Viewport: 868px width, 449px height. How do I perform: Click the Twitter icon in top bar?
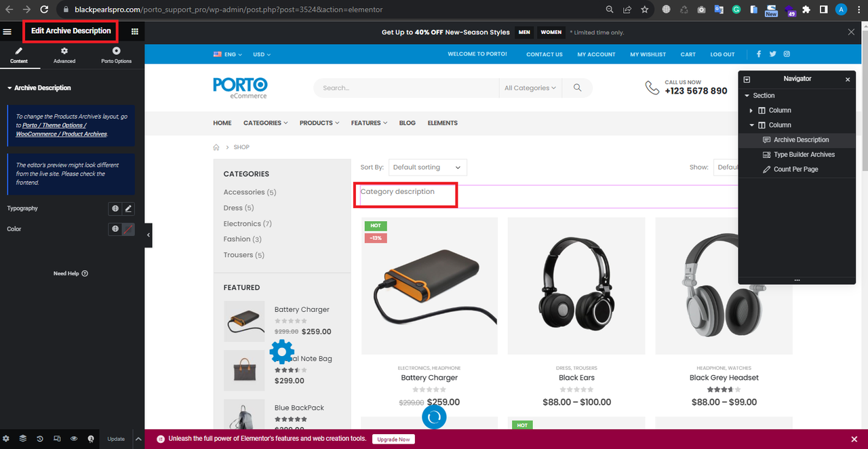coord(772,54)
